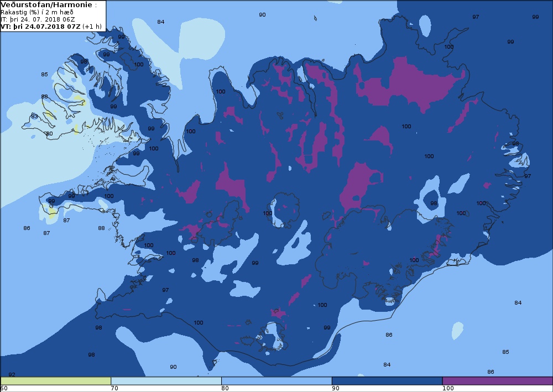Click the 'Veðurstofan/Harmonie' title text
The height and width of the screenshot is (392, 553).
coord(46,5)
